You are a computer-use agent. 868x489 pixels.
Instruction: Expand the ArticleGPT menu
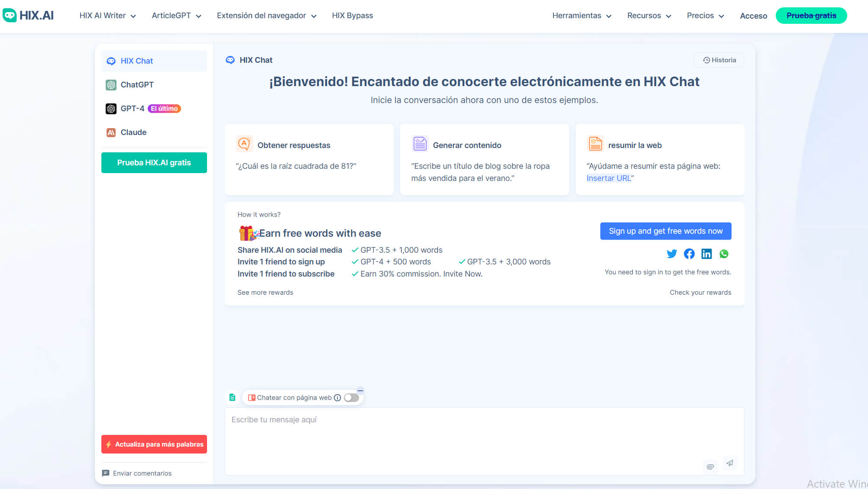pyautogui.click(x=176, y=16)
